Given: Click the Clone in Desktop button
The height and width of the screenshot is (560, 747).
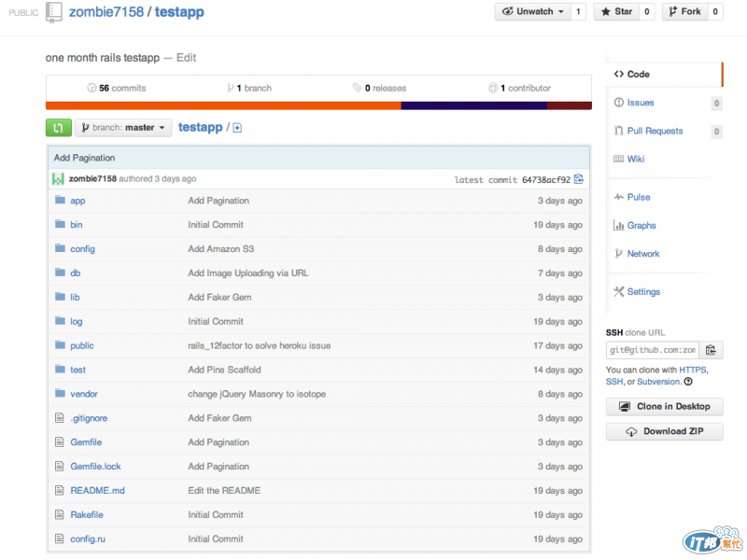Looking at the screenshot, I should tap(665, 406).
